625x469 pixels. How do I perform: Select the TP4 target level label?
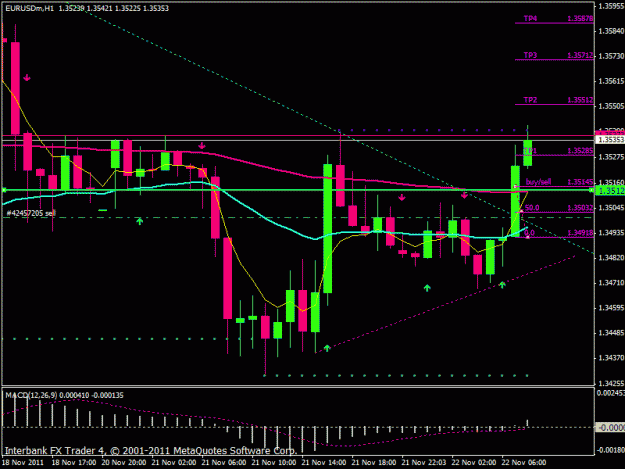coord(530,18)
